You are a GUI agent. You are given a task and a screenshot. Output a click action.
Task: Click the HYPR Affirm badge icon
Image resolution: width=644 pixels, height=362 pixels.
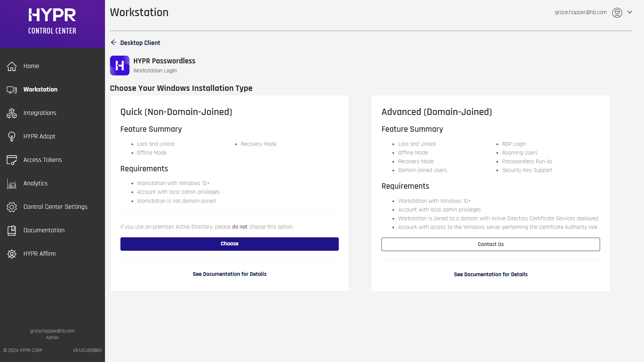[x=12, y=254]
